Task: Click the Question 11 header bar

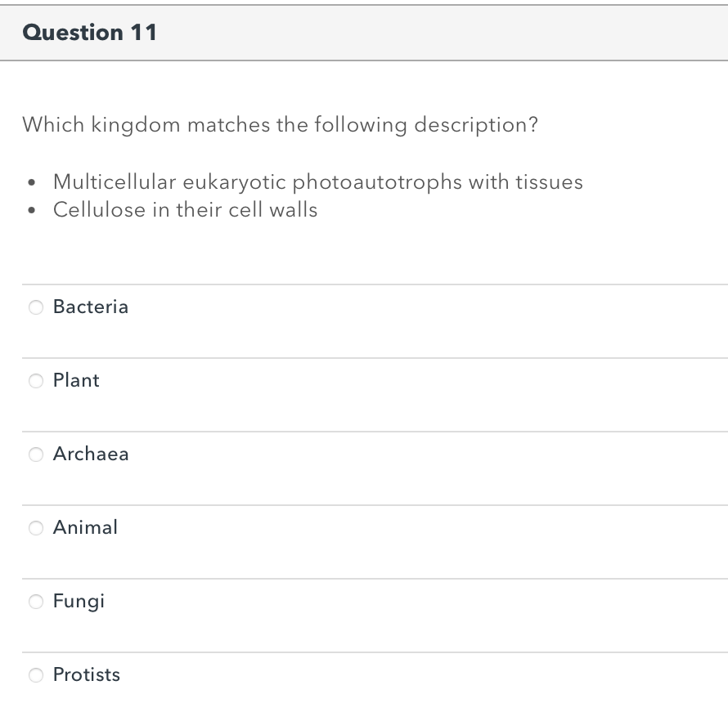Action: pos(364,33)
